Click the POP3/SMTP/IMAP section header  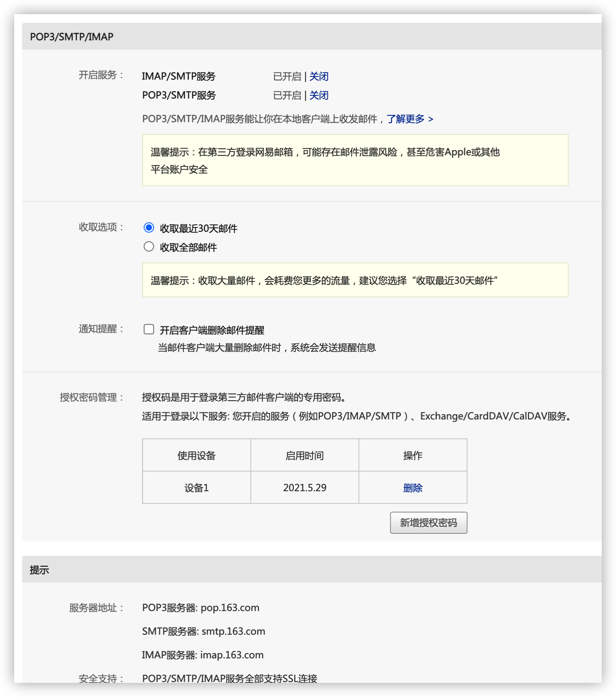(312, 36)
